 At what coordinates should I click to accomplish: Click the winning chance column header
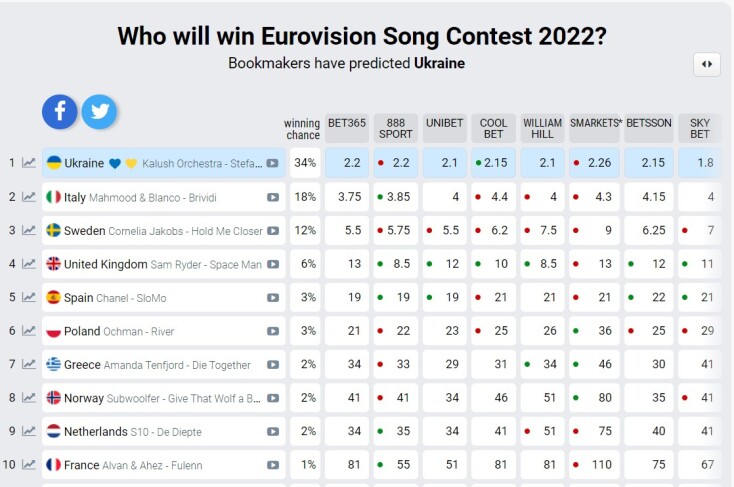[x=303, y=129]
